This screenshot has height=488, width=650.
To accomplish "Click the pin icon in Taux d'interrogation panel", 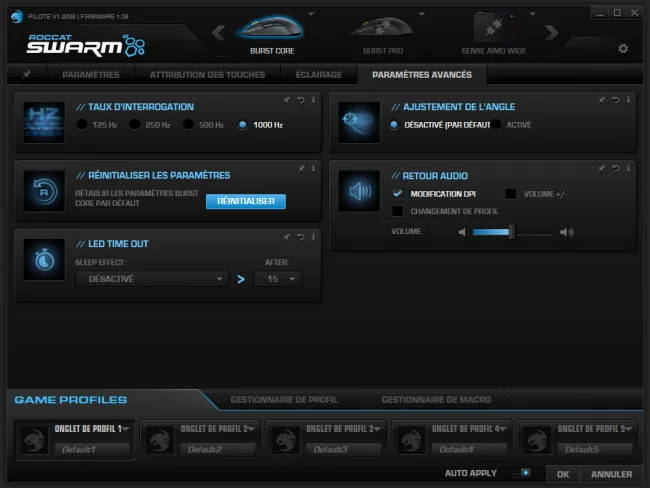I will coord(286,100).
